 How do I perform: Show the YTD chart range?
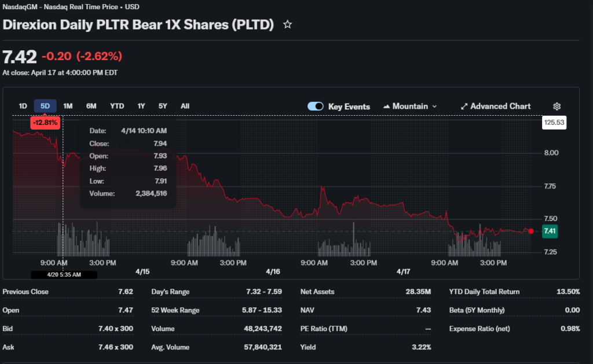click(x=117, y=106)
